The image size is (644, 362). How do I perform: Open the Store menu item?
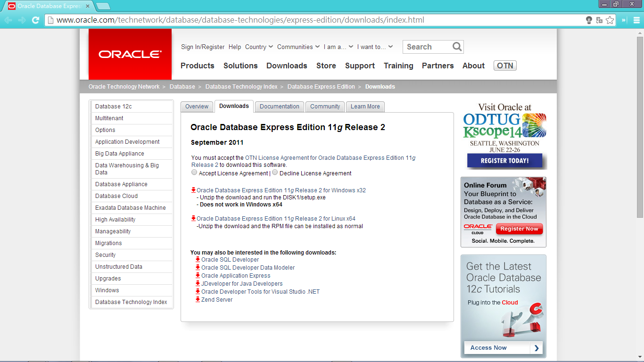326,66
